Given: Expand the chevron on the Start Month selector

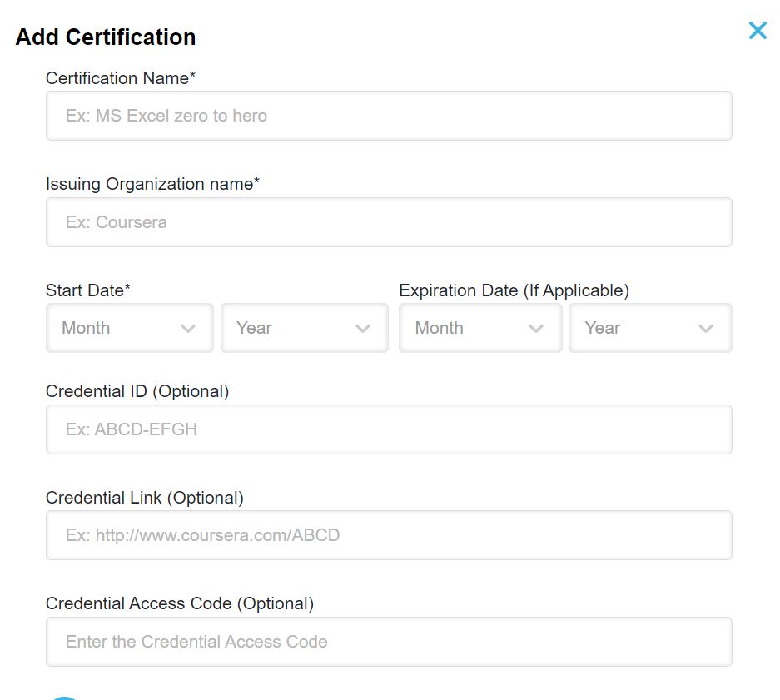Looking at the screenshot, I should pos(187,328).
